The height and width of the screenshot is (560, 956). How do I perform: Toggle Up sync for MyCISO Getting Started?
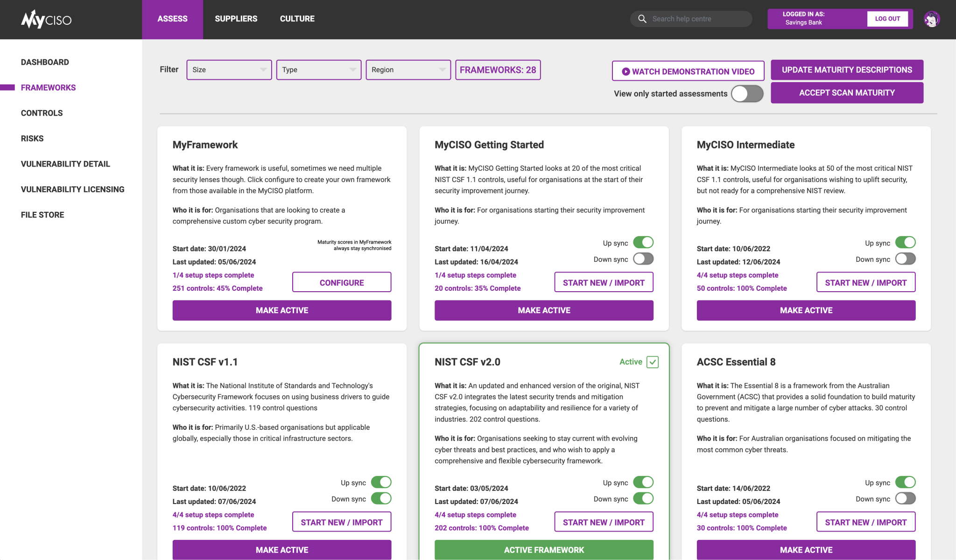[x=643, y=243]
